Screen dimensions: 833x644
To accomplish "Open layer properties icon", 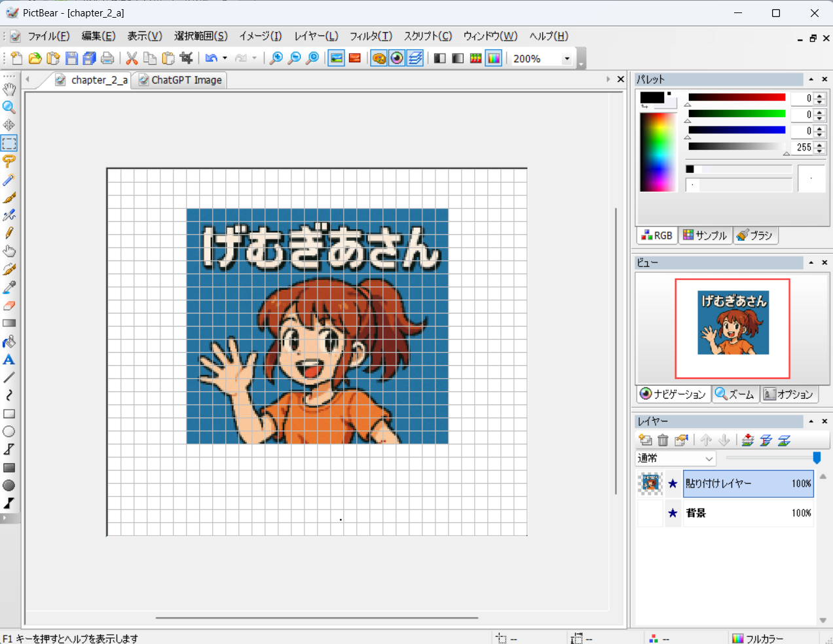I will [x=681, y=440].
